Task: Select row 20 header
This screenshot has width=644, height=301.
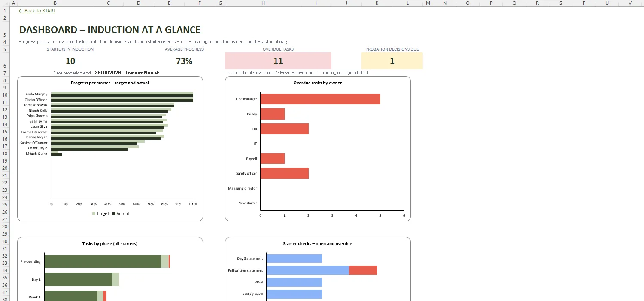Action: point(4,168)
